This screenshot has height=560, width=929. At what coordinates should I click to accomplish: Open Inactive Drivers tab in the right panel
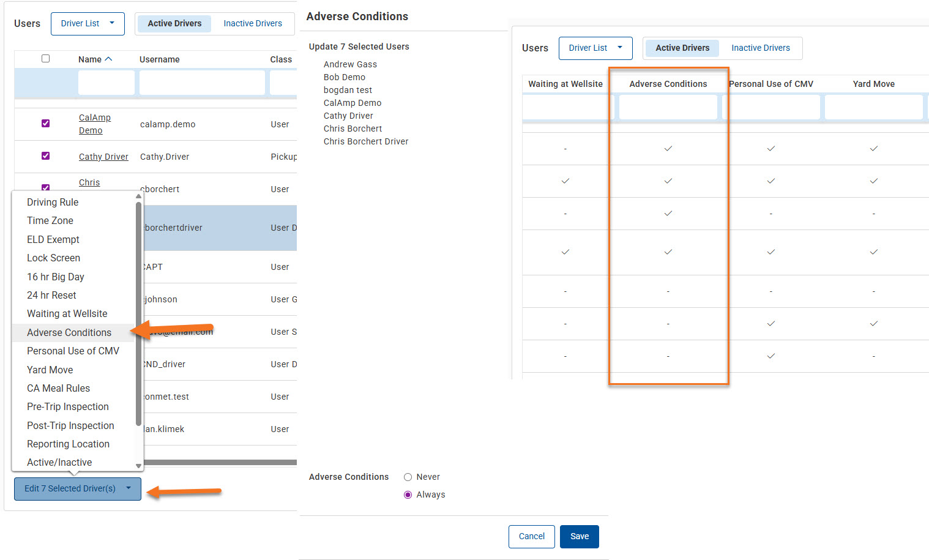761,48
